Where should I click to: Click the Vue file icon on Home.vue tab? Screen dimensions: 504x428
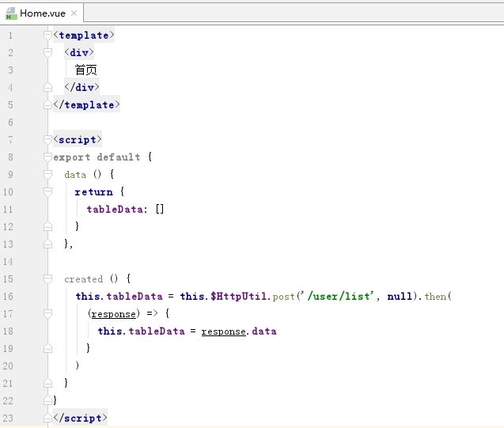click(11, 13)
